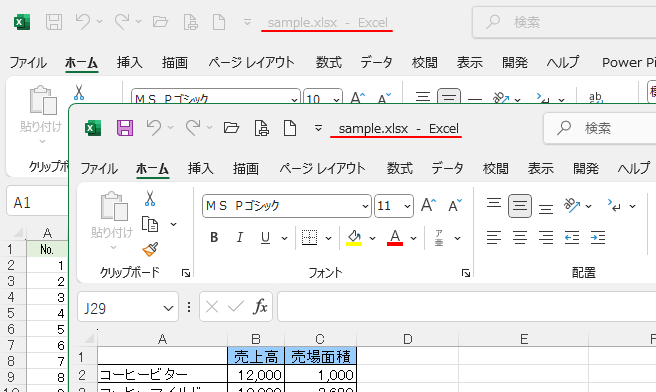
Task: Open the 数式 tab in the front window
Action: [x=400, y=169]
